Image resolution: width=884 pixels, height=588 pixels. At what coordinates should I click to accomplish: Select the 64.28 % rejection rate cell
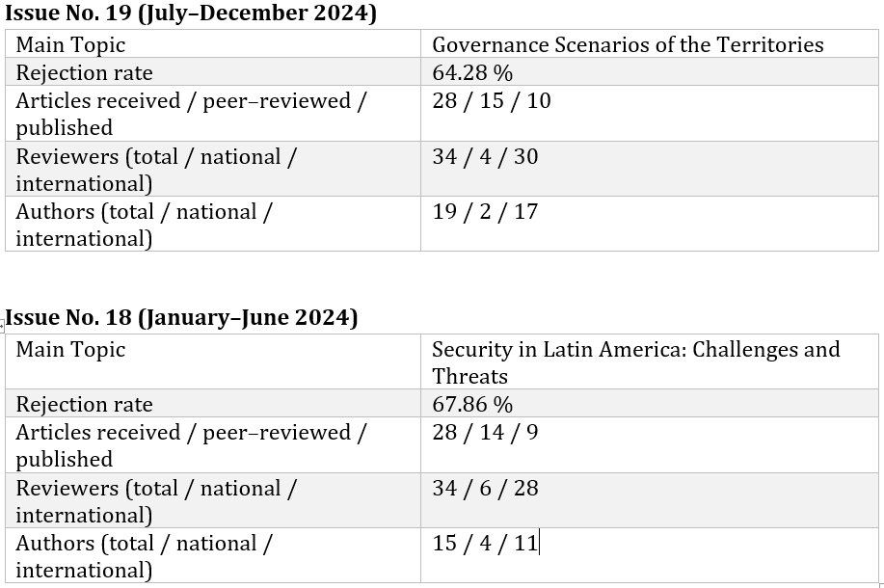click(x=472, y=72)
